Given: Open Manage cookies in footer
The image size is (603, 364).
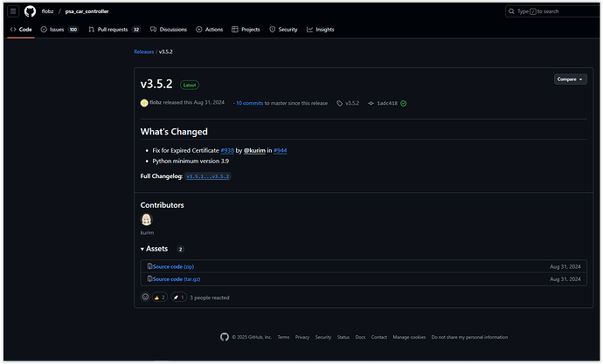Looking at the screenshot, I should [409, 337].
